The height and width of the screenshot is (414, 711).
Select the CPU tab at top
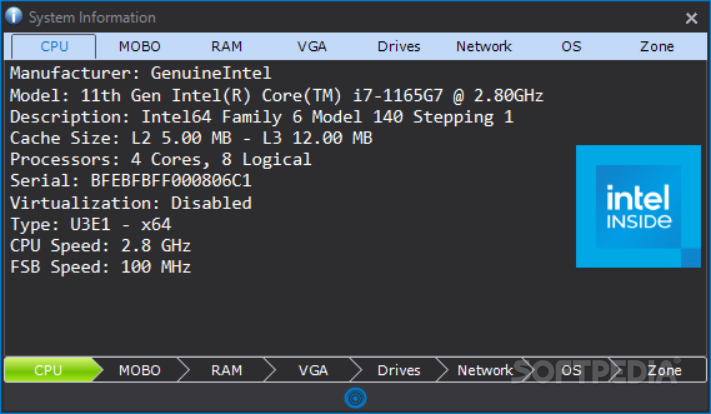(x=54, y=46)
